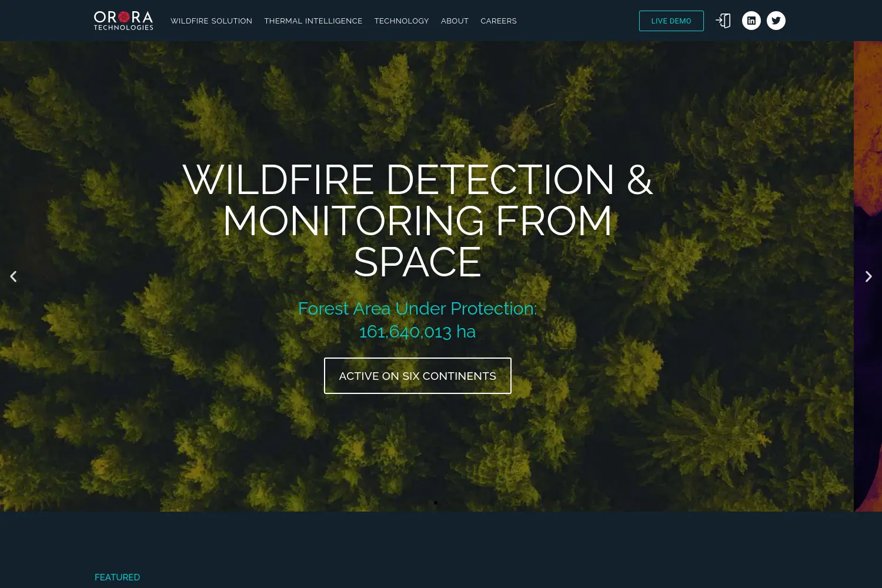Go to previous slide arrow
This screenshot has width=882, height=588.
pos(14,276)
